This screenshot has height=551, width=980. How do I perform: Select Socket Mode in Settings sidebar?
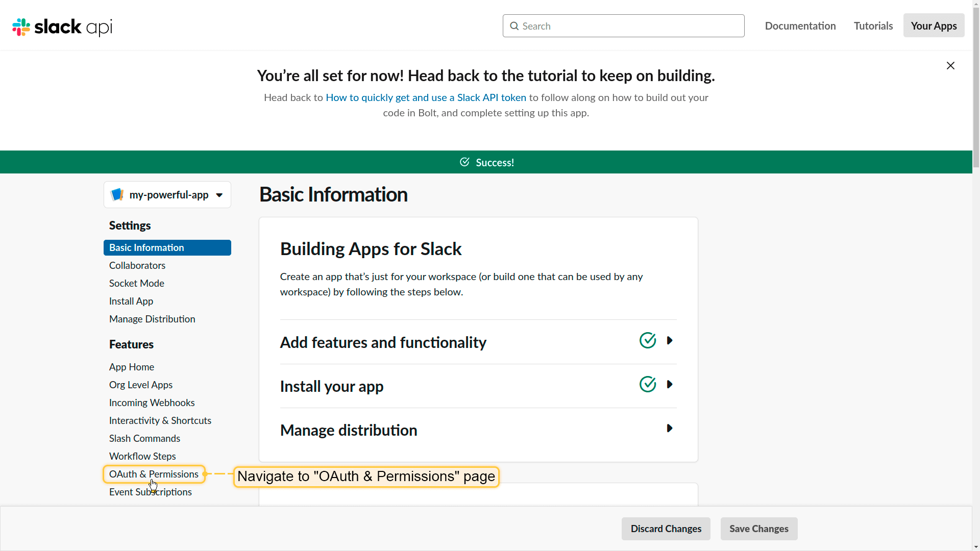coord(136,283)
